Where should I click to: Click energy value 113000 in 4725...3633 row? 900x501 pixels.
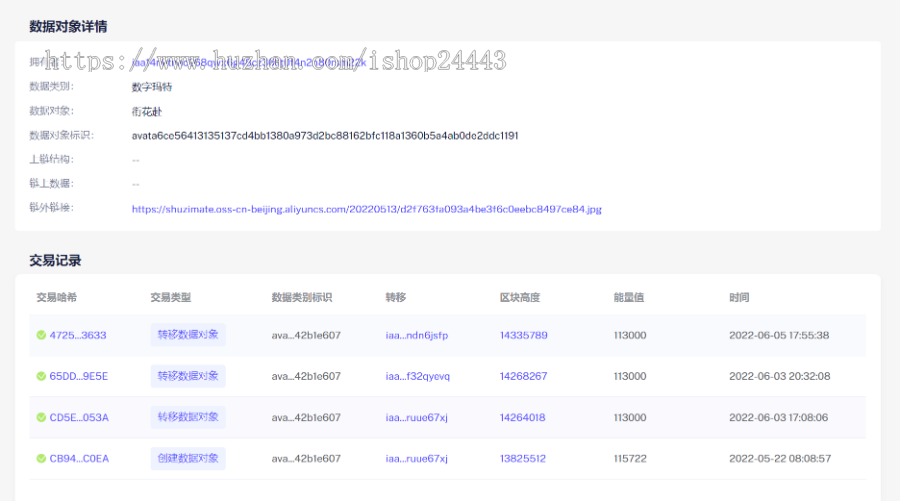630,335
